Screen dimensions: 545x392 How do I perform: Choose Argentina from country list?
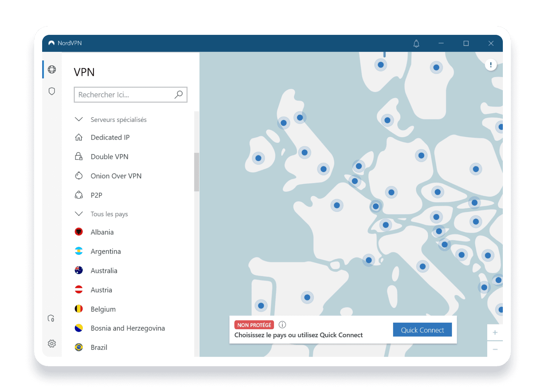click(x=106, y=252)
